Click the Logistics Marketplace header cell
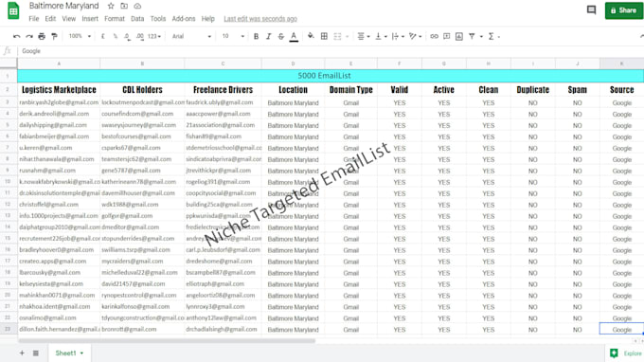Image resolution: width=644 pixels, height=362 pixels. coord(59,90)
